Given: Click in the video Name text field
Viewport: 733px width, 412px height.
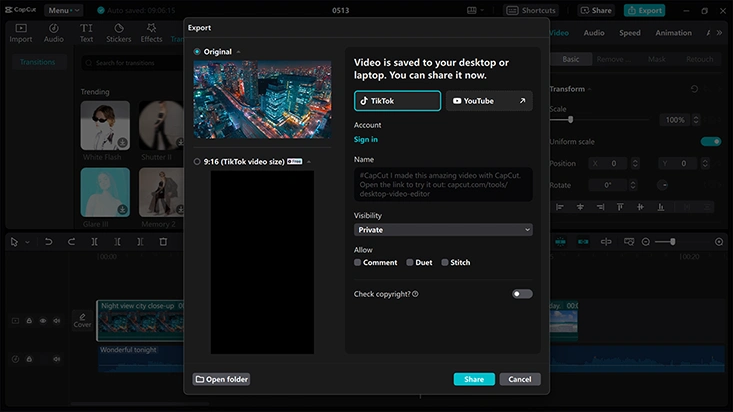Looking at the screenshot, I should click(x=443, y=184).
